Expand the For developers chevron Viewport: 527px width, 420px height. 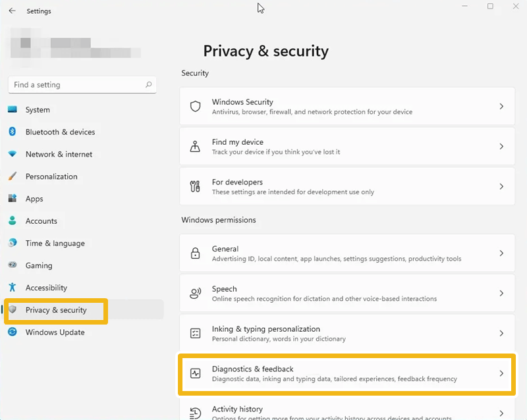[501, 186]
